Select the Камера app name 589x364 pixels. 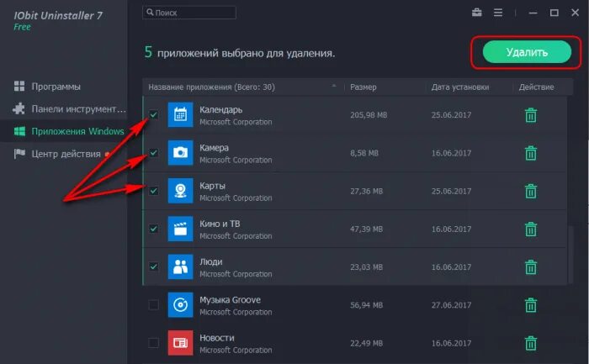click(x=214, y=147)
